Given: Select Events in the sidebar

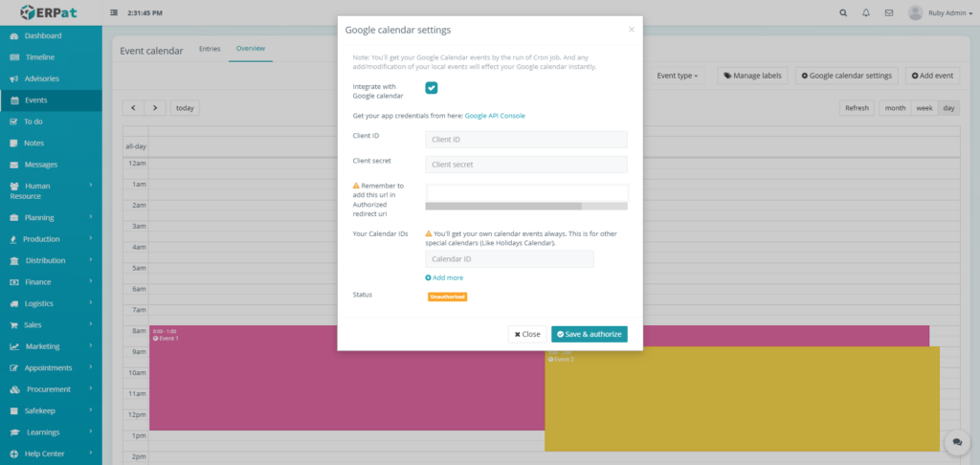Looking at the screenshot, I should 51,100.
